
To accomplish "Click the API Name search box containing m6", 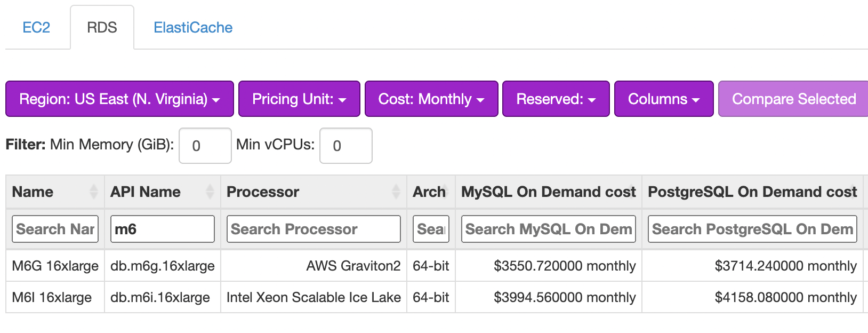I will pyautogui.click(x=162, y=229).
